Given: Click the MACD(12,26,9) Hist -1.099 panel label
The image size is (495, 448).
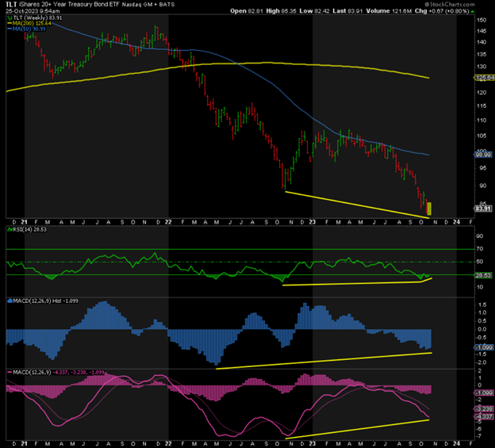Looking at the screenshot, I should 45,301.
